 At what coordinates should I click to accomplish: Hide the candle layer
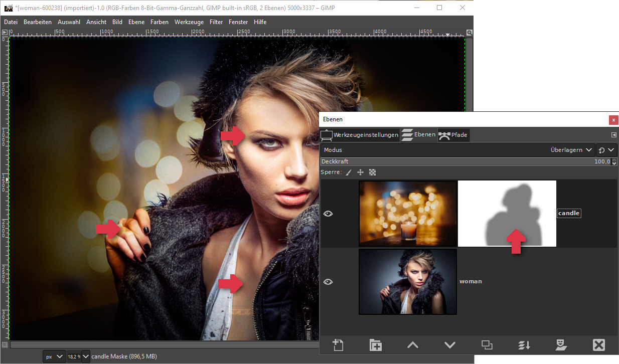[328, 213]
